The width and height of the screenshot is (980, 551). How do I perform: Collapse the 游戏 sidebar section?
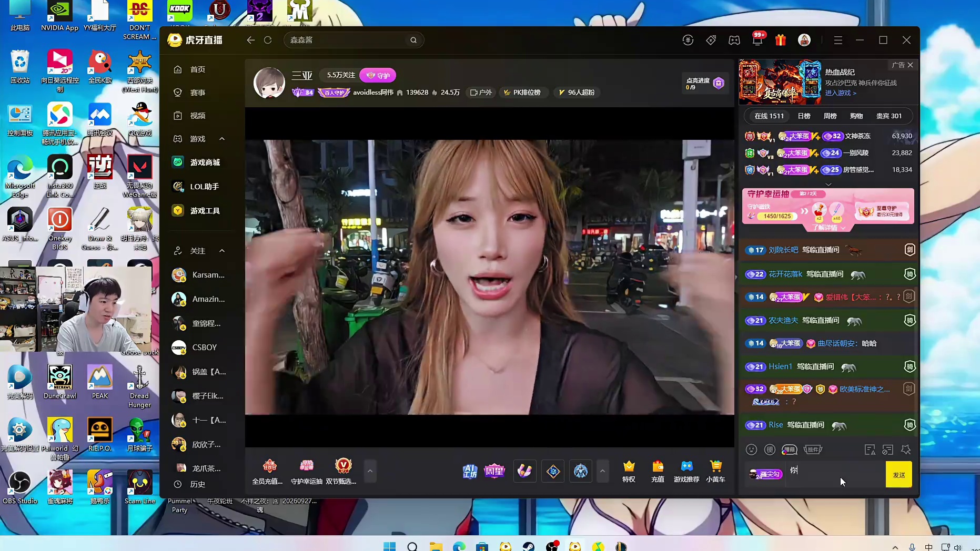pos(222,139)
